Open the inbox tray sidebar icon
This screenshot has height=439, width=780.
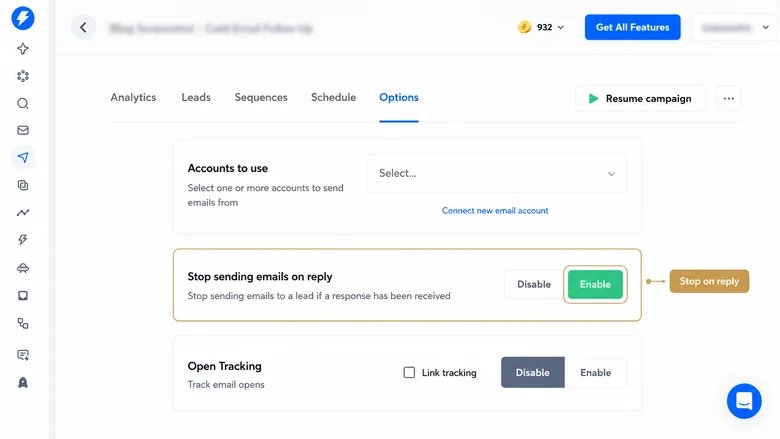23,296
